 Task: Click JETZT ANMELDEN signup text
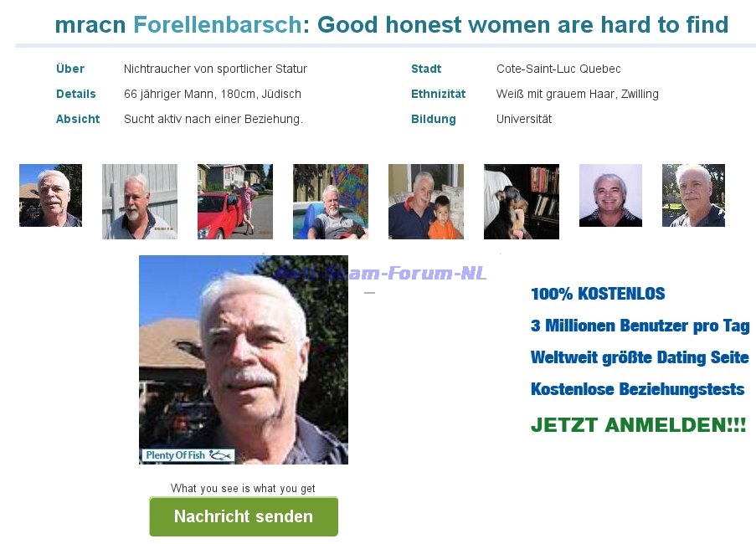pos(638,425)
